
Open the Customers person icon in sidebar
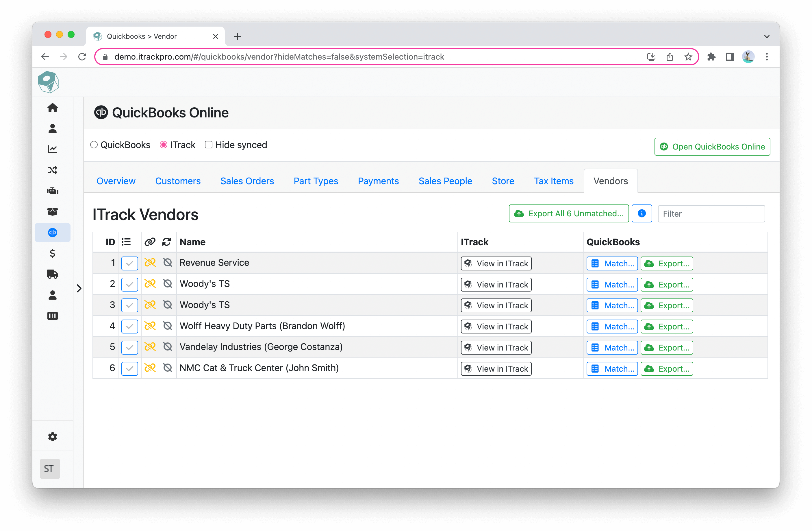(53, 128)
